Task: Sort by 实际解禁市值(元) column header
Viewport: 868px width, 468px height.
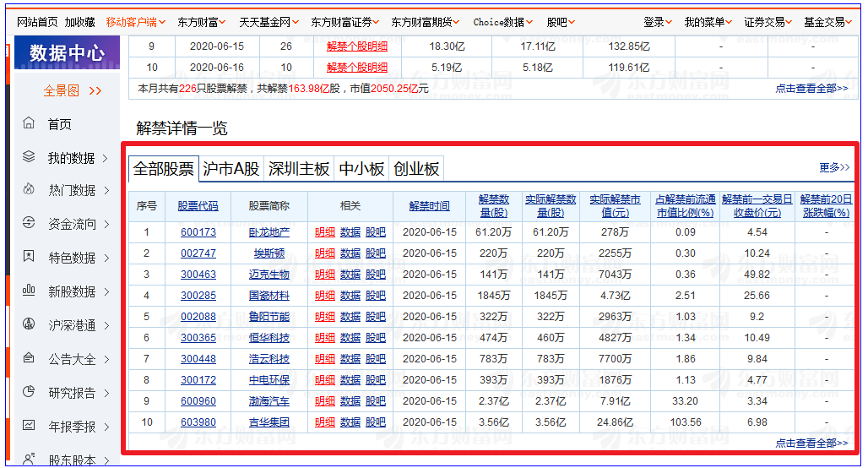Action: tap(615, 206)
